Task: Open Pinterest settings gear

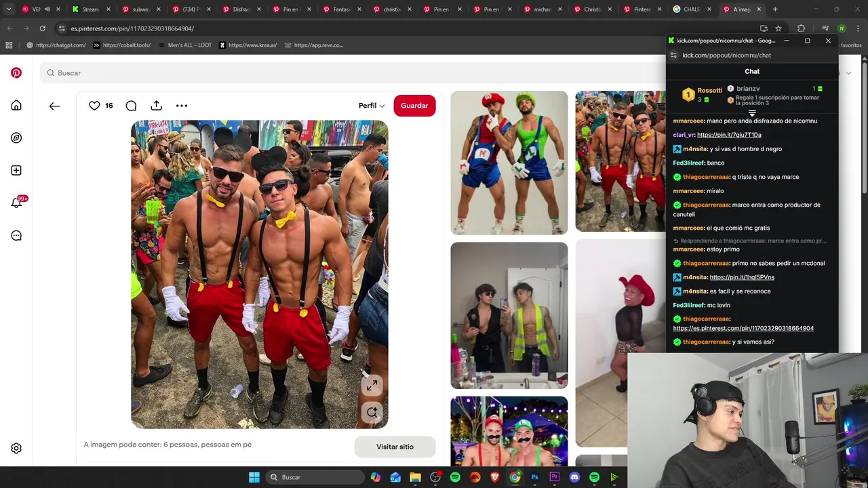Action: tap(16, 448)
